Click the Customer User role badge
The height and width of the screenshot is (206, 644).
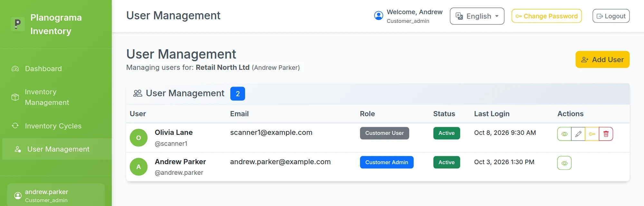(x=384, y=133)
